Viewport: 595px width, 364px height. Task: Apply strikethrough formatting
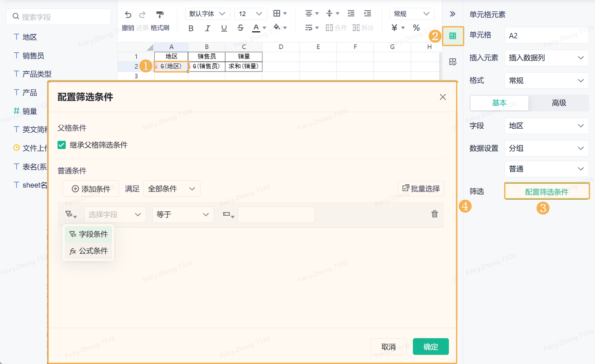[240, 28]
